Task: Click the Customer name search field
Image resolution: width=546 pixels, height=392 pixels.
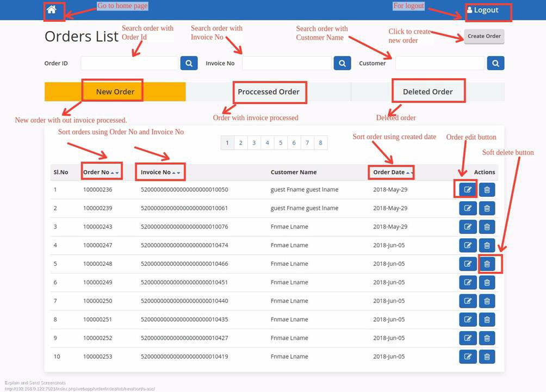Action: click(439, 63)
